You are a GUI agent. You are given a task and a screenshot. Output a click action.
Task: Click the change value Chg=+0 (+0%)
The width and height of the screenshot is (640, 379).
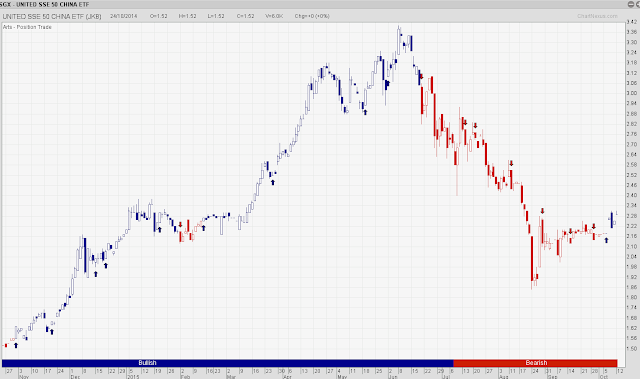pos(312,16)
